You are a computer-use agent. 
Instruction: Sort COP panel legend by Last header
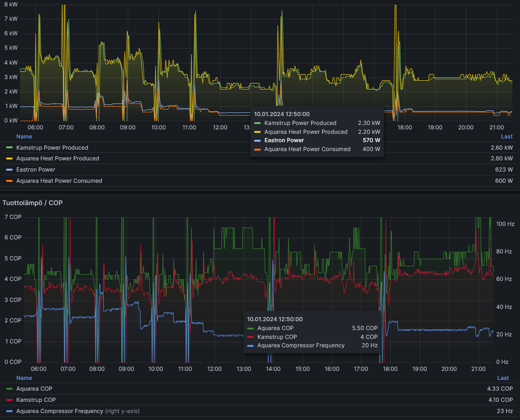[x=503, y=378]
